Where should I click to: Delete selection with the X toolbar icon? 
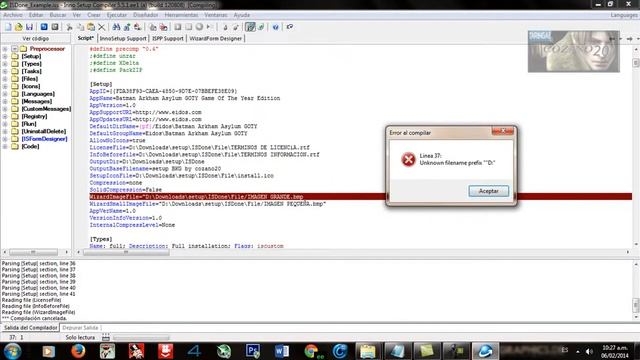tap(102, 27)
